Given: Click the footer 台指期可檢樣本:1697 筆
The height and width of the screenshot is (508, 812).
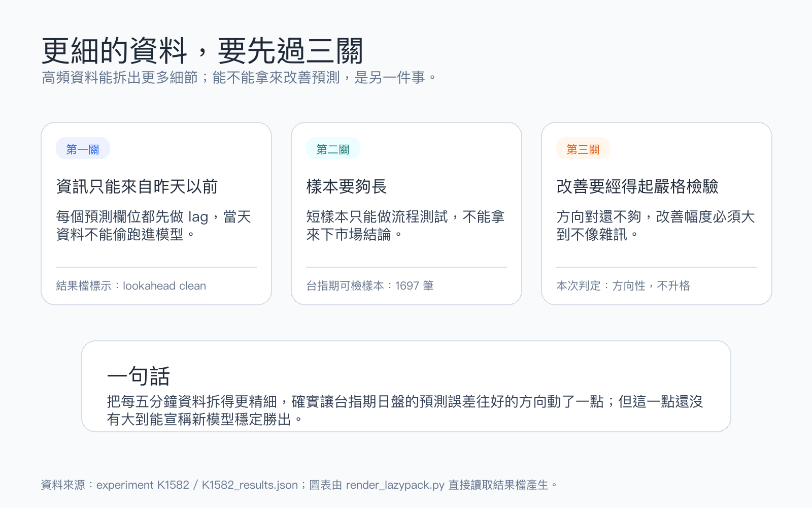Looking at the screenshot, I should click(370, 285).
